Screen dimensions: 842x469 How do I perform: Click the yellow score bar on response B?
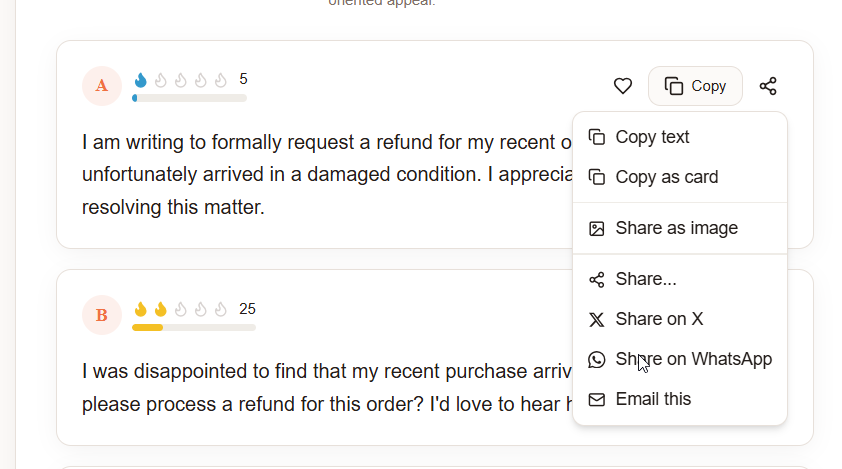click(x=148, y=328)
